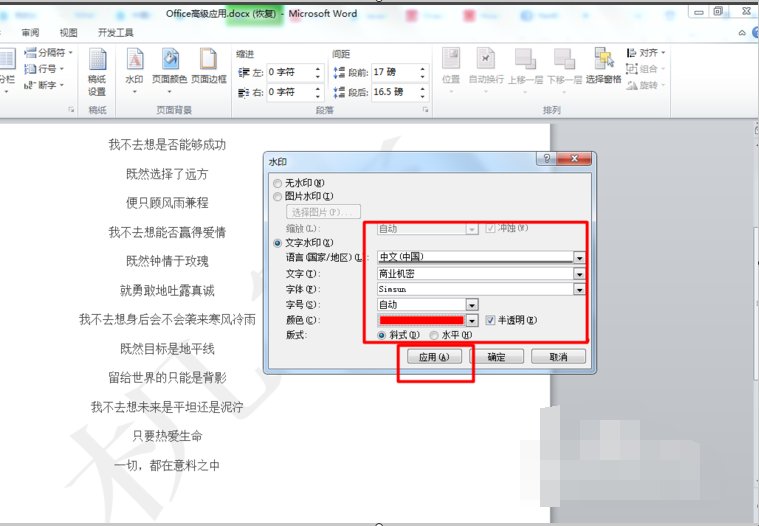The width and height of the screenshot is (759, 526).
Task: Click the line 留给世界的只能是背影
Action: 167,378
